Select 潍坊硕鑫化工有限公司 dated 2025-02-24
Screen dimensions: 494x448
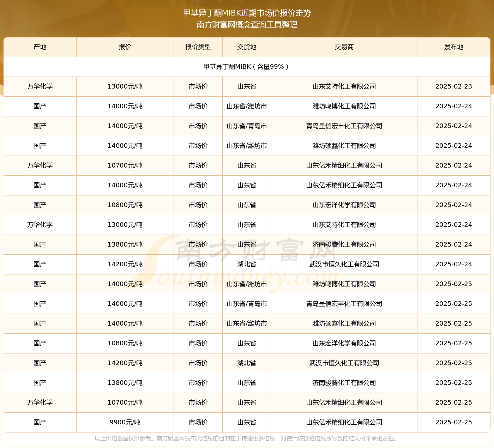point(344,146)
